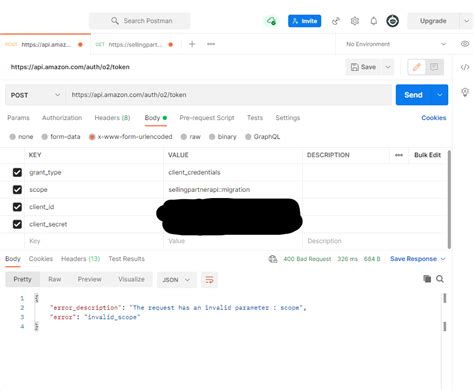Screen dimensions: 474x392
Task: Switch response view to Raw
Action: [x=55, y=279]
